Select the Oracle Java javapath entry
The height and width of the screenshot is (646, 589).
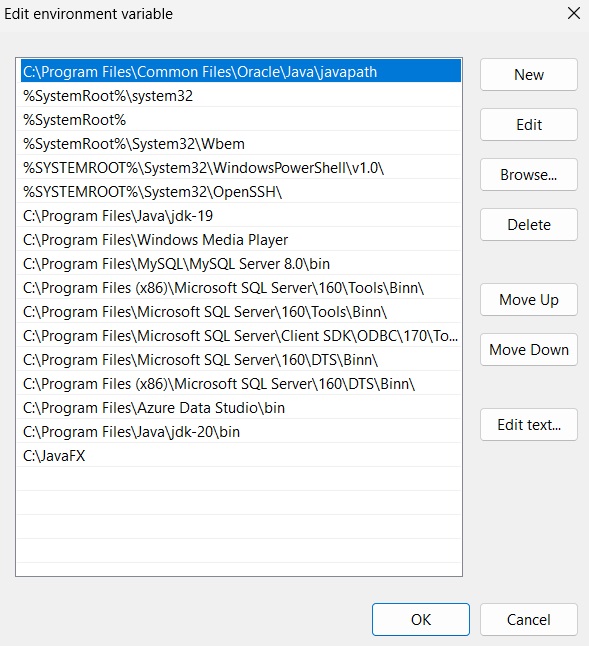click(x=241, y=71)
